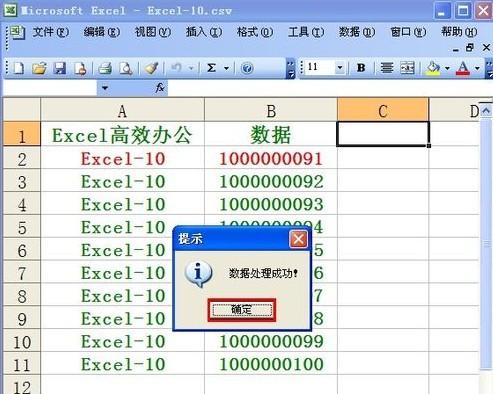This screenshot has height=394, width=493.
Task: Open Help with the question mark icon
Action: tap(247, 68)
